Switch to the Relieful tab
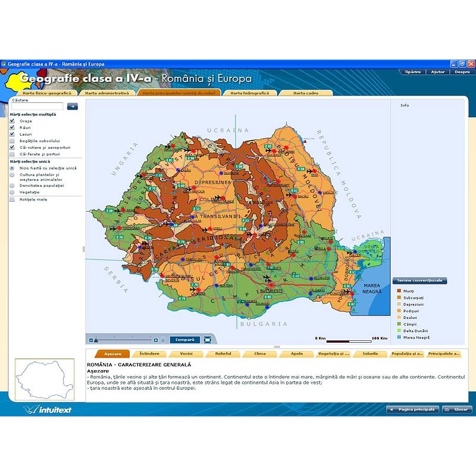Screen dimensions: 476x476 [223, 353]
